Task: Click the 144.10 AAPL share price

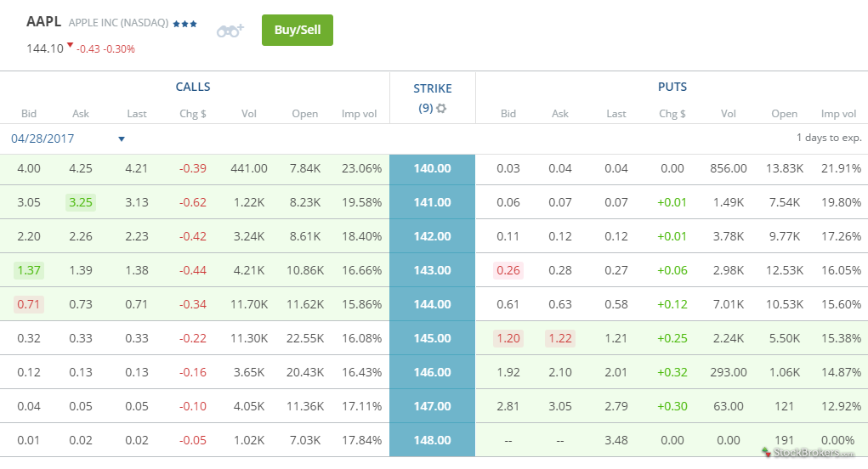Action: click(x=45, y=48)
